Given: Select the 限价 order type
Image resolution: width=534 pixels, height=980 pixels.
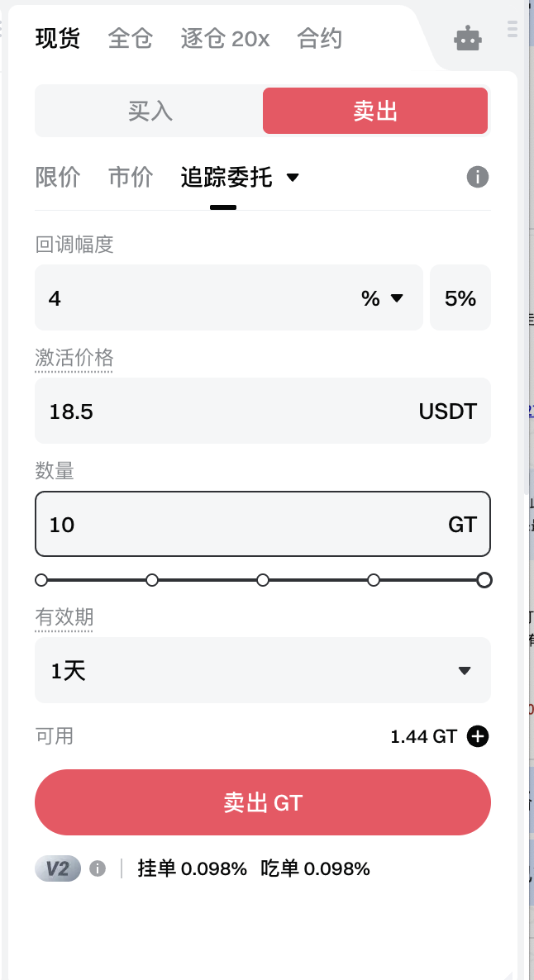Looking at the screenshot, I should 58,177.
